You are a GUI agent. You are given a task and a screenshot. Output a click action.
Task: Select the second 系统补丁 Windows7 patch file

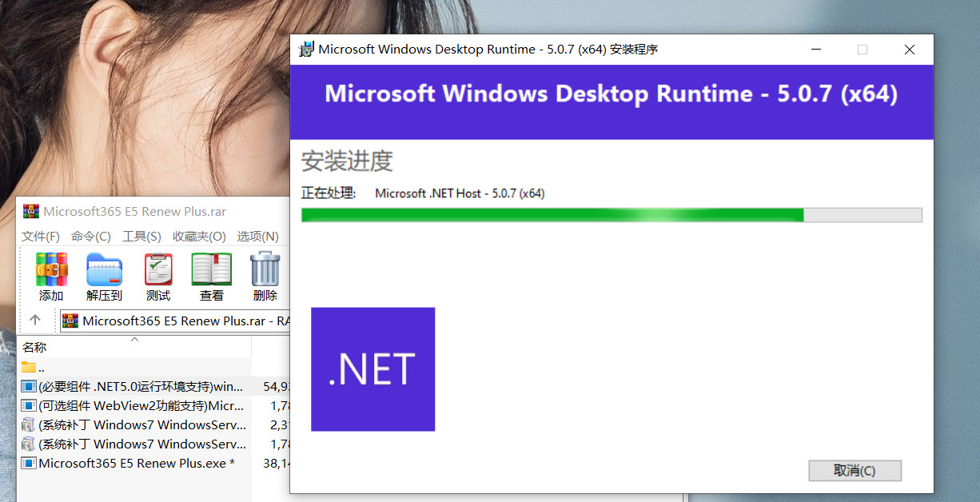142,444
